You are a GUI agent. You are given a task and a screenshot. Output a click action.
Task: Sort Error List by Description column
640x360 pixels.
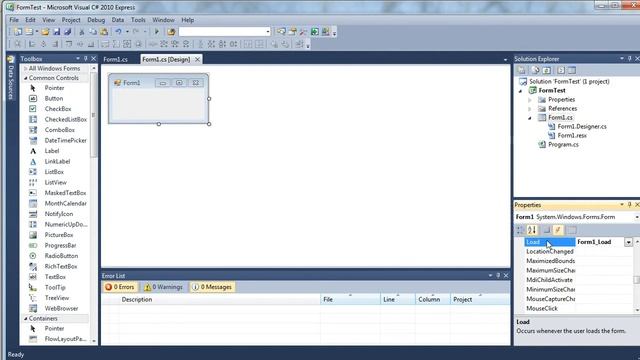[220, 300]
